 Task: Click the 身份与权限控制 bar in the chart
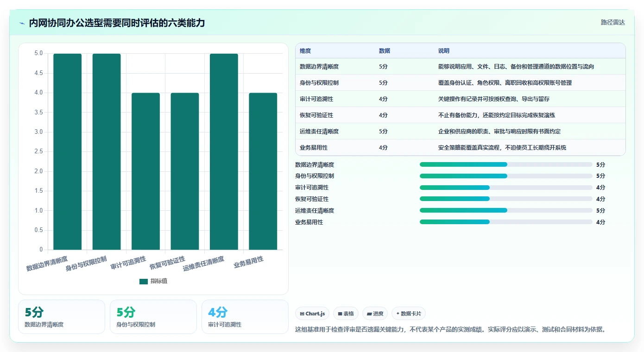[x=107, y=152]
